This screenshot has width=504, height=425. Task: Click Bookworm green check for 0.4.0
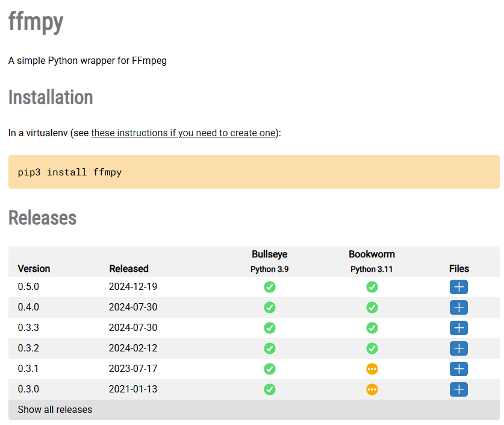(x=372, y=307)
